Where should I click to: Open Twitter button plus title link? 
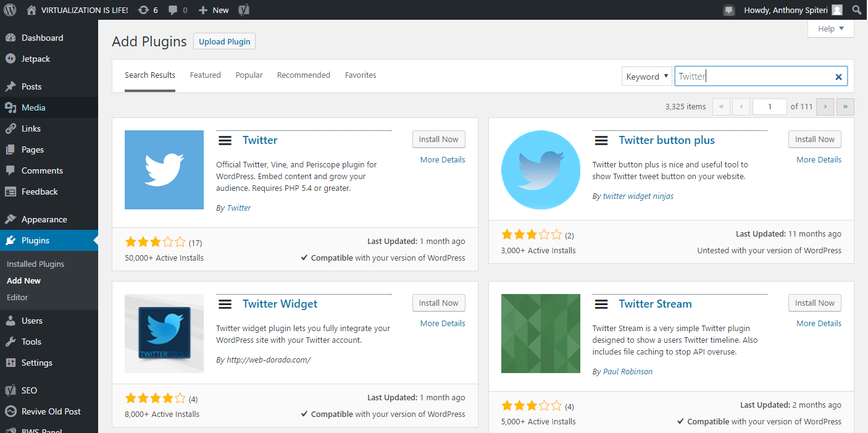pos(667,140)
